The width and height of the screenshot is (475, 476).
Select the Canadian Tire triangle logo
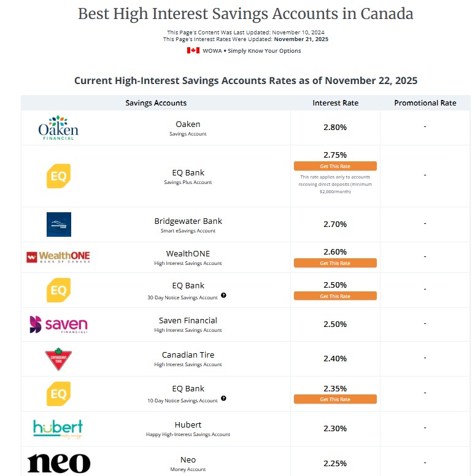(x=58, y=359)
